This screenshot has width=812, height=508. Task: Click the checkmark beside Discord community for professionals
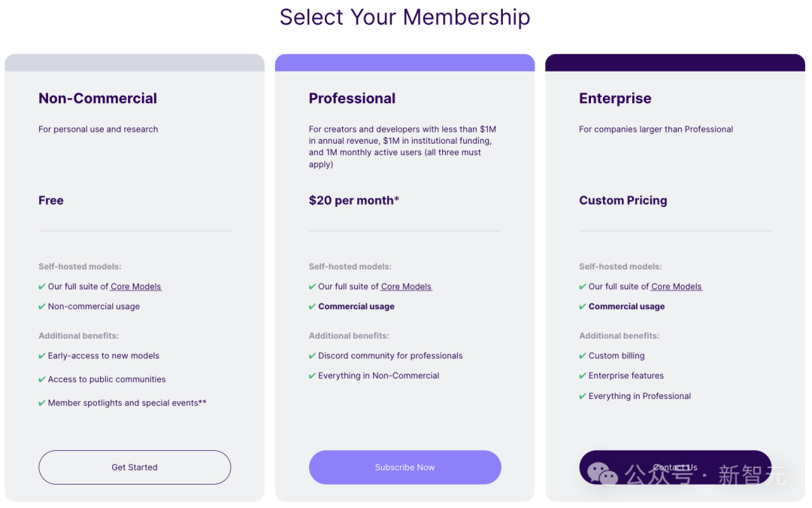coord(312,356)
